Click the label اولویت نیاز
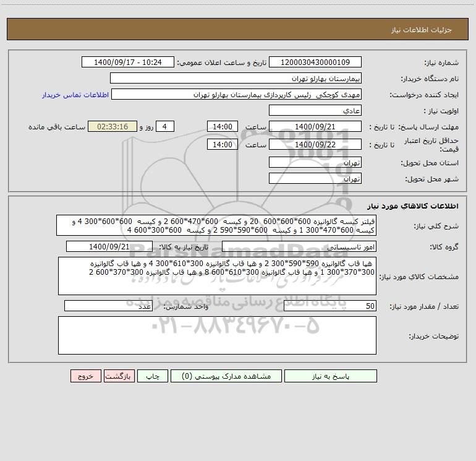This screenshot has width=476, height=461. (441, 111)
